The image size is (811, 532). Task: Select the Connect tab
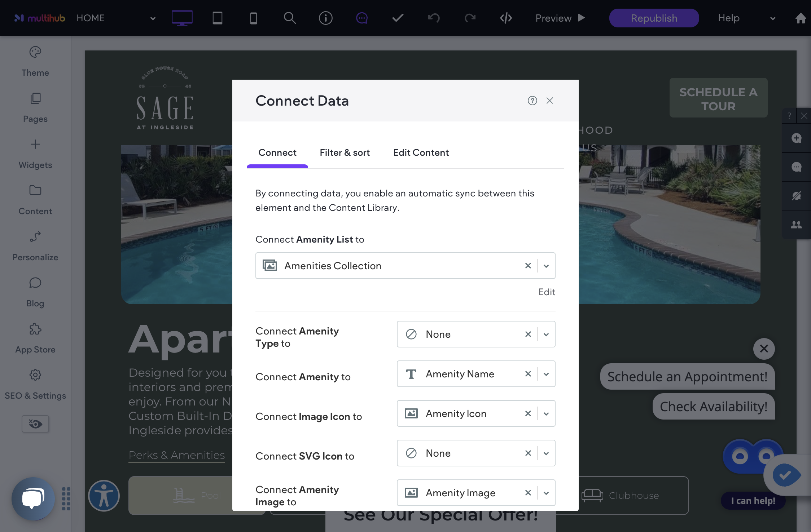tap(277, 152)
